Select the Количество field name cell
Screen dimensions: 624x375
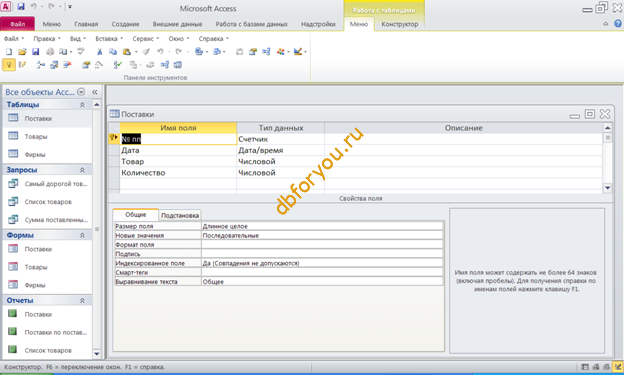(x=178, y=173)
